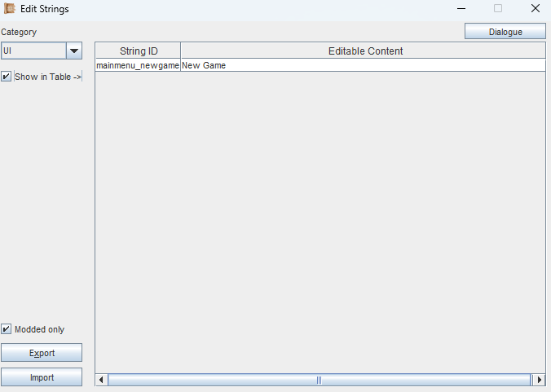Click the horizontal scrollbar left arrow
This screenshot has width=551, height=392.
coord(102,380)
